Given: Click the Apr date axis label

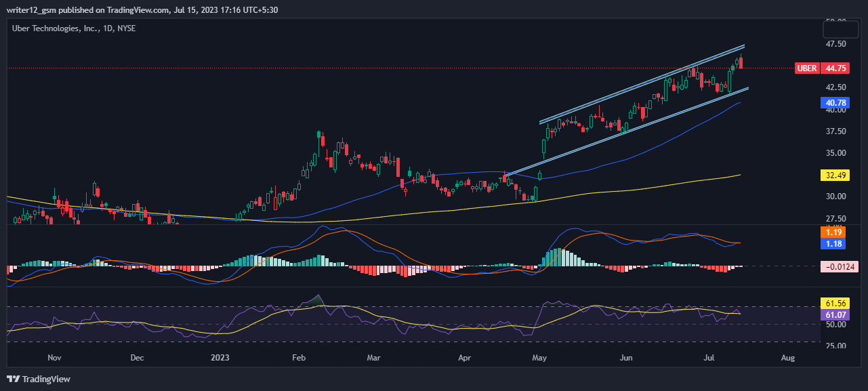Looking at the screenshot, I should 464,356.
